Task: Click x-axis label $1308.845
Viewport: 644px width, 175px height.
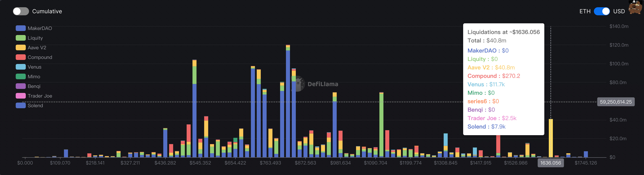Action: [445, 163]
